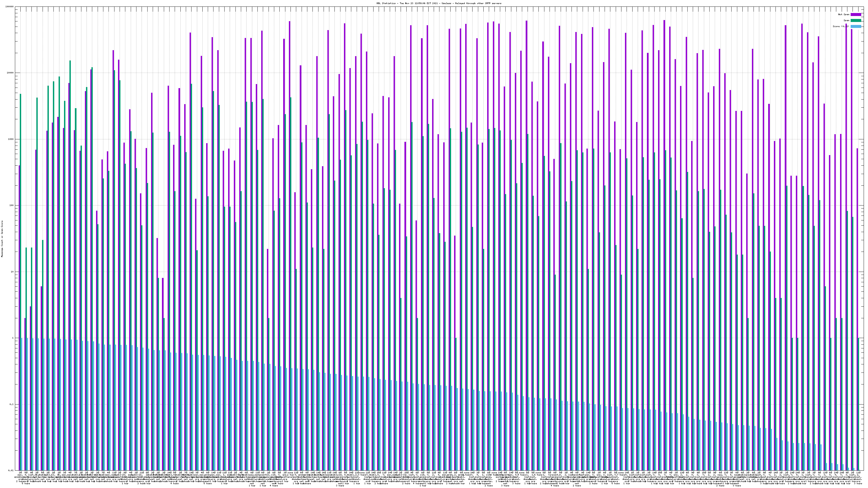Click the blue Score legend swatch
This screenshot has height=488, width=868.
coord(856,26)
